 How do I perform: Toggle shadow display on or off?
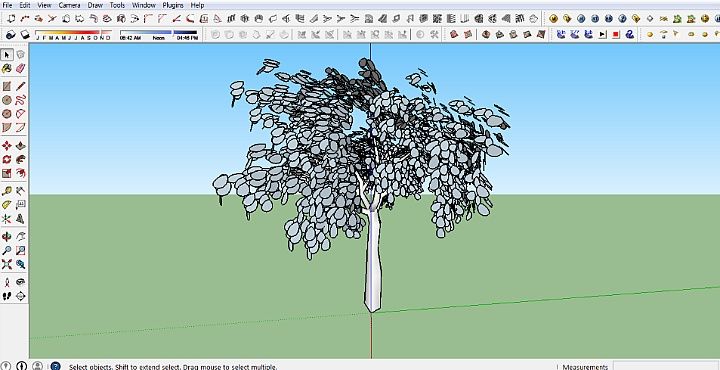click(25, 35)
